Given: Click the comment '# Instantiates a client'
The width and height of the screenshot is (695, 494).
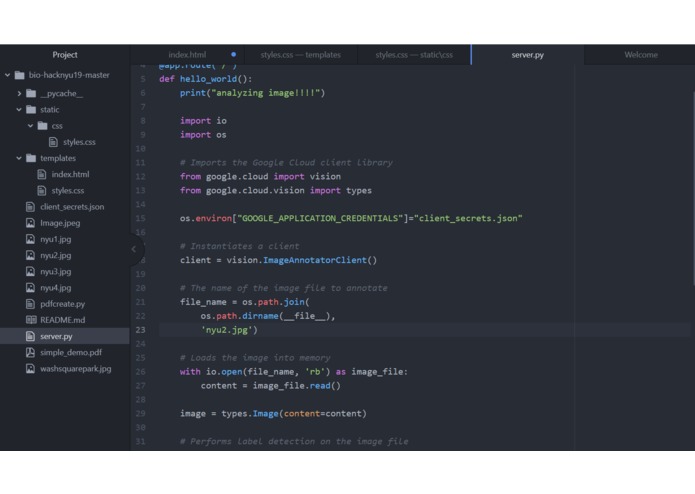Looking at the screenshot, I should pyautogui.click(x=239, y=246).
